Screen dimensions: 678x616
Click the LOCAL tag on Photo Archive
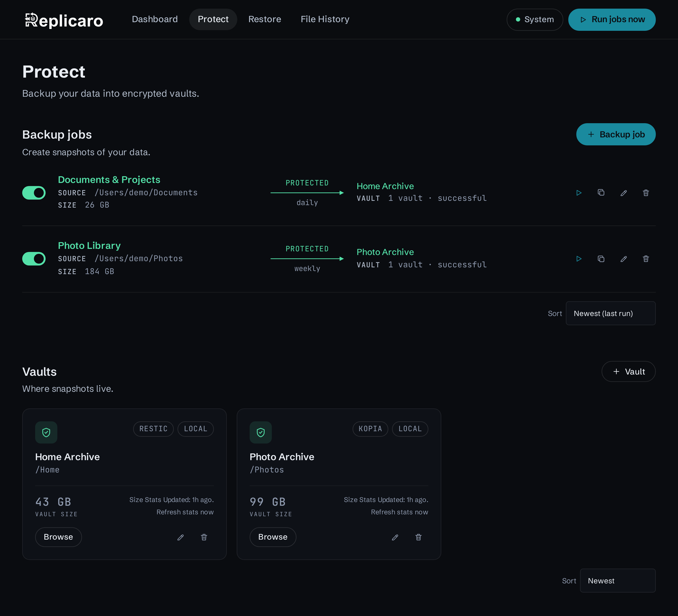click(410, 429)
